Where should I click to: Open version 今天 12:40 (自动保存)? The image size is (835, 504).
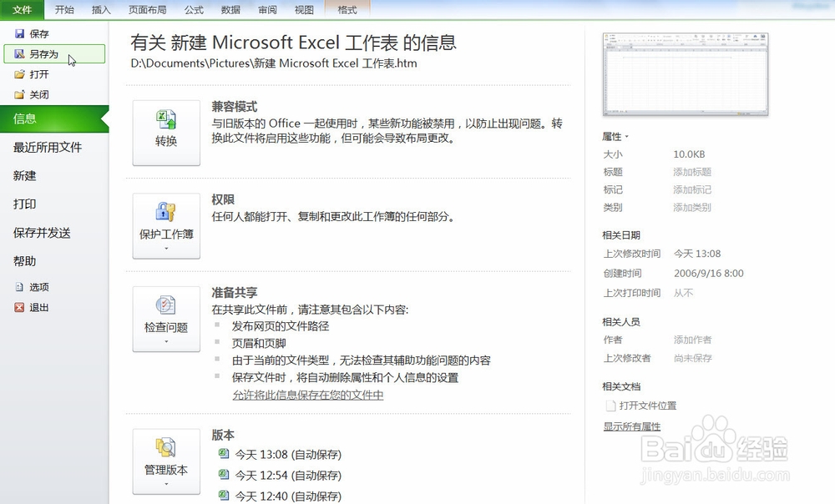[x=288, y=496]
